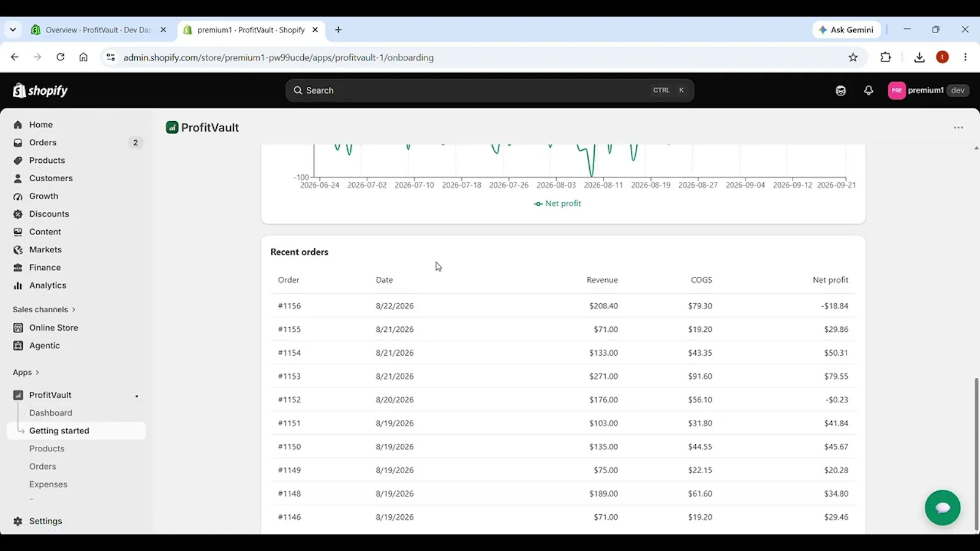This screenshot has width=980, height=551.
Task: Open the chat support bubble
Action: click(x=942, y=508)
